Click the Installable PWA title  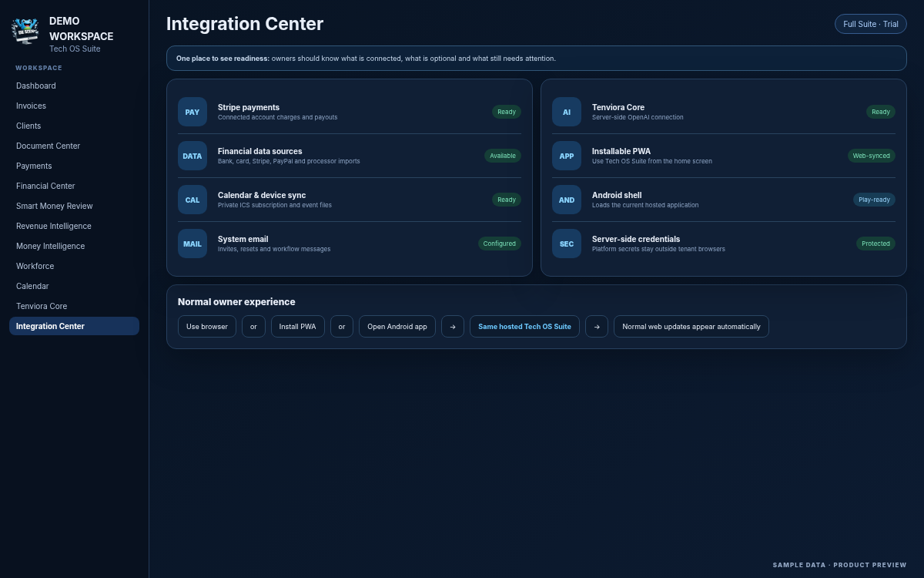[x=621, y=151]
